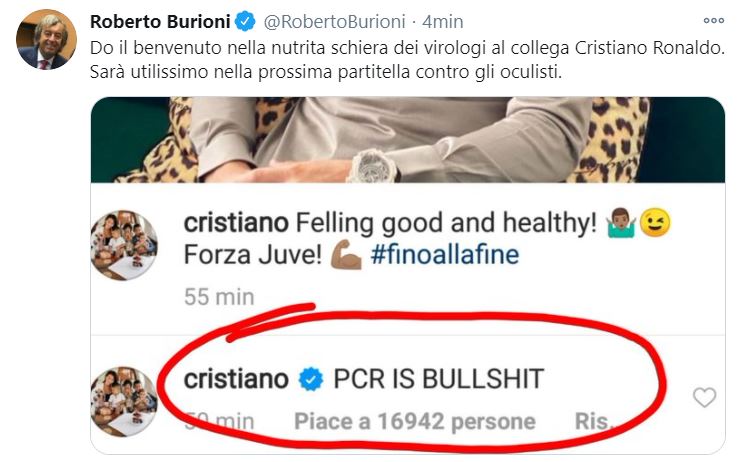Click cristiano's avatar beside the photo caption
Image resolution: width=742 pixels, height=462 pixels.
pyautogui.click(x=123, y=243)
